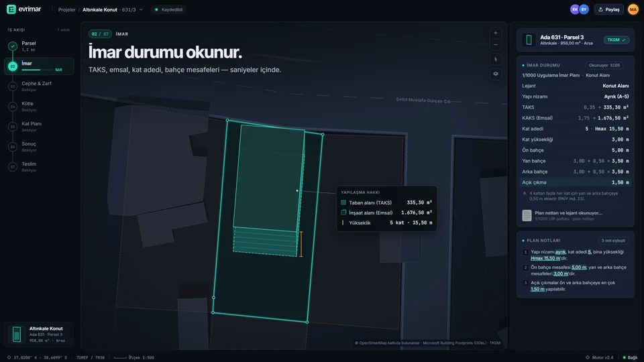
Task: Go to Projeler breadcrumb
Action: pos(66,9)
